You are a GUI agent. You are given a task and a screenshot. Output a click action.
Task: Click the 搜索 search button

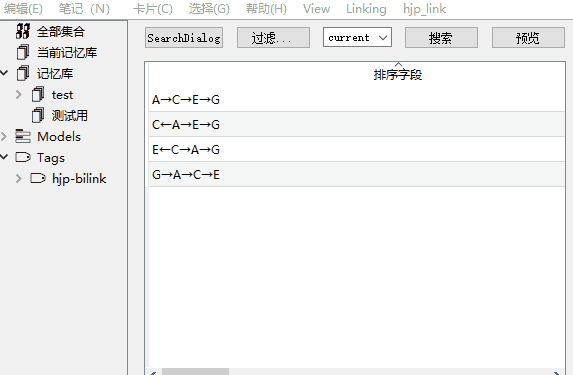441,37
